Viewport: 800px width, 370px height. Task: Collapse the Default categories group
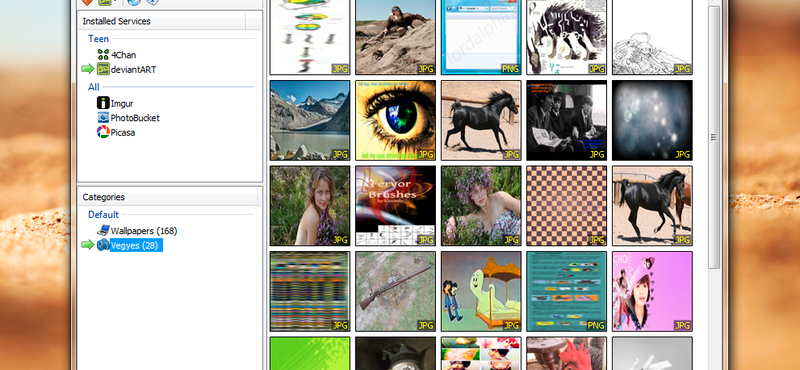(x=104, y=215)
